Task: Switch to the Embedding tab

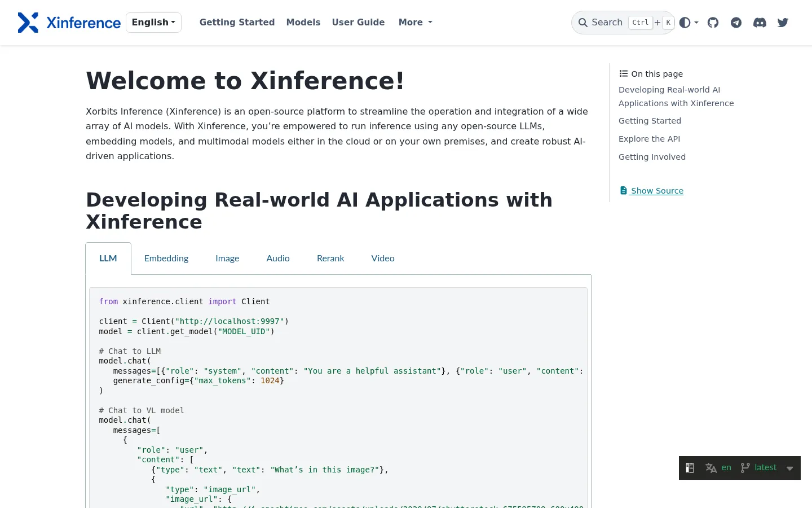Action: click(x=166, y=259)
